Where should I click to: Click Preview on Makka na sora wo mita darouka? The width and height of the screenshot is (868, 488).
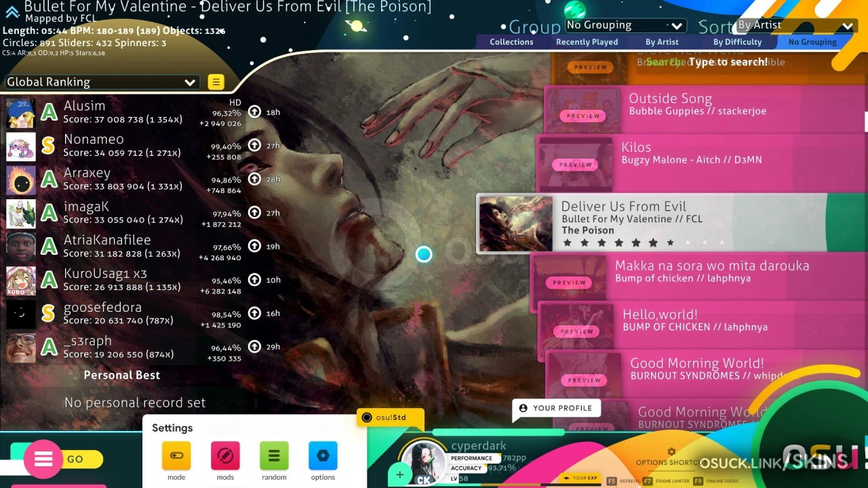coord(569,283)
